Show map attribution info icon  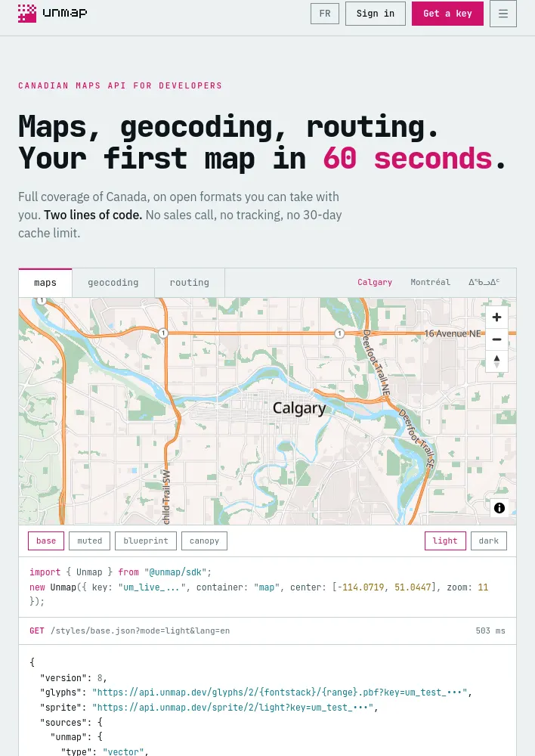coord(499,508)
